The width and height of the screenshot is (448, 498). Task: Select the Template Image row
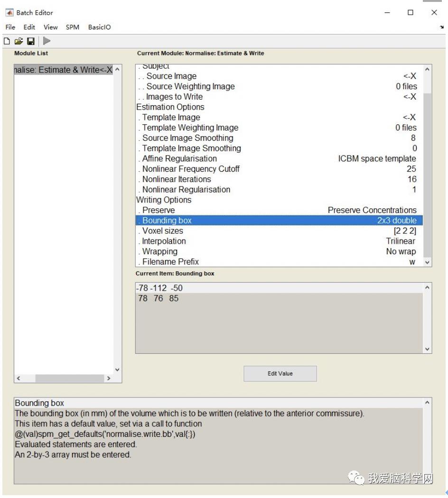pos(279,118)
